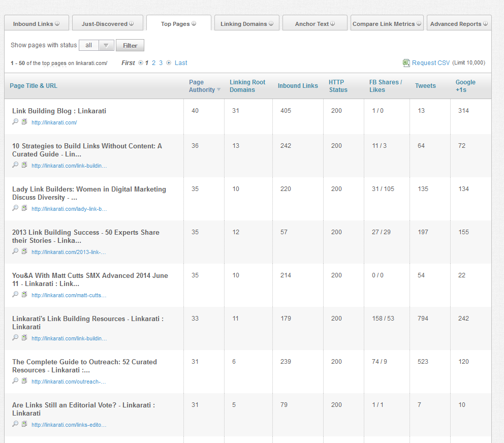
Task: Click the 794 tweets value
Action: [x=423, y=318]
